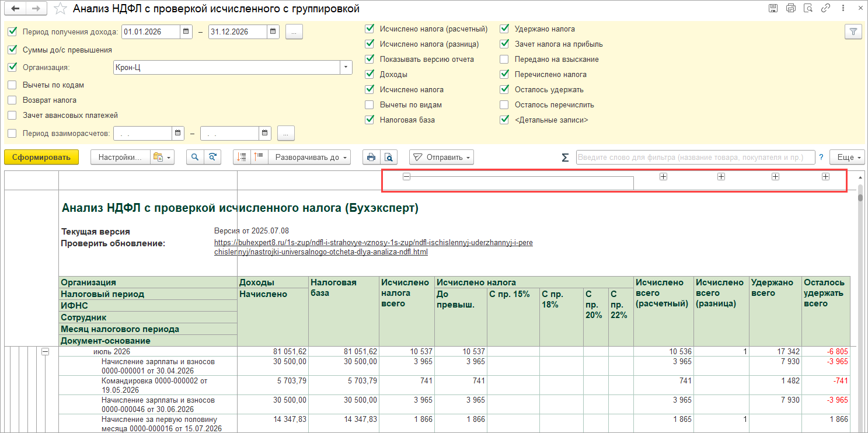Image resolution: width=868 pixels, height=433 pixels.
Task: Open the buhexpert8.ru update link
Action: 374,247
